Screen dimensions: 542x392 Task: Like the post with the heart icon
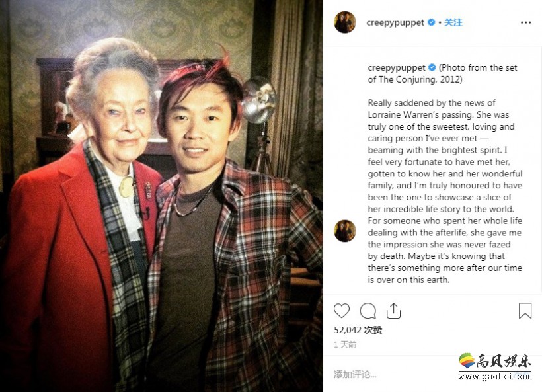tap(342, 311)
